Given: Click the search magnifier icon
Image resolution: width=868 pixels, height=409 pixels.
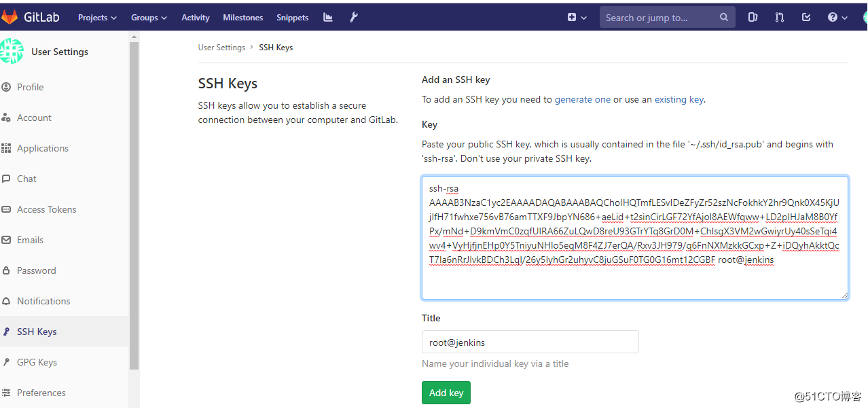Looking at the screenshot, I should tap(723, 17).
